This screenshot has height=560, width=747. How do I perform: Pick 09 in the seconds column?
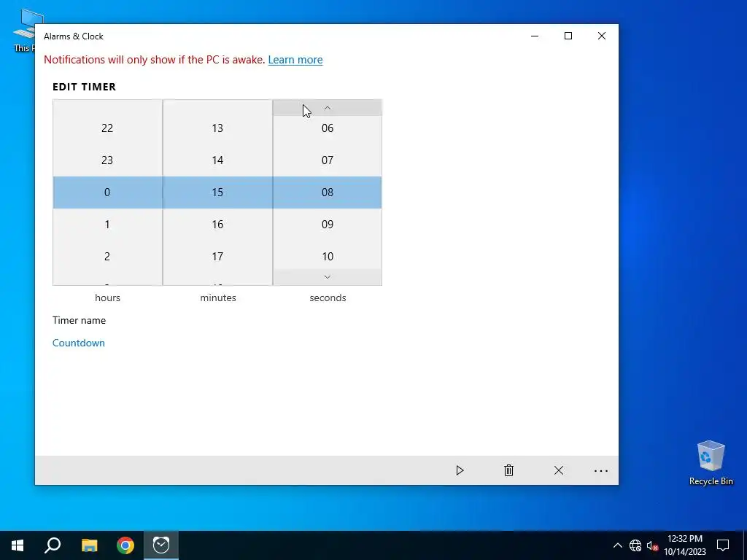(328, 225)
